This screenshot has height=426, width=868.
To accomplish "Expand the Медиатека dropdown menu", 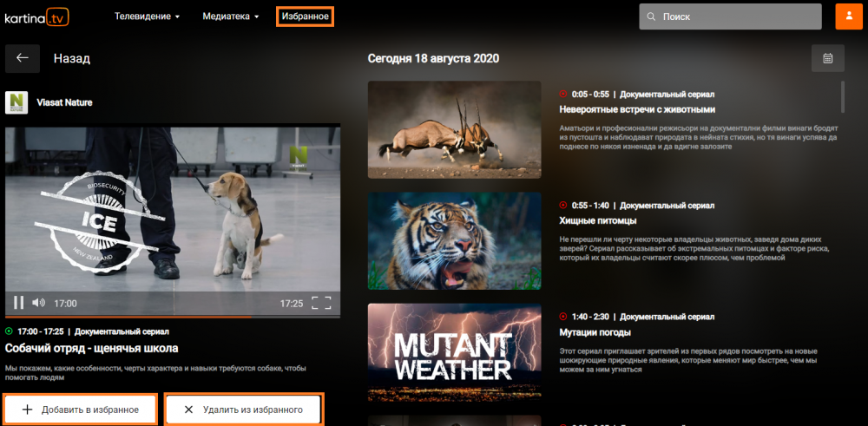I will [x=230, y=16].
